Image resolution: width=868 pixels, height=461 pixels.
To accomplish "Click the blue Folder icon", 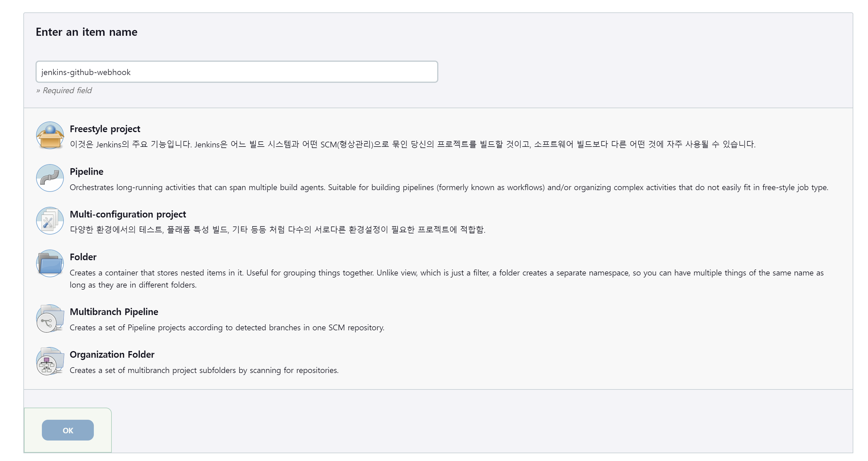I will 50,263.
